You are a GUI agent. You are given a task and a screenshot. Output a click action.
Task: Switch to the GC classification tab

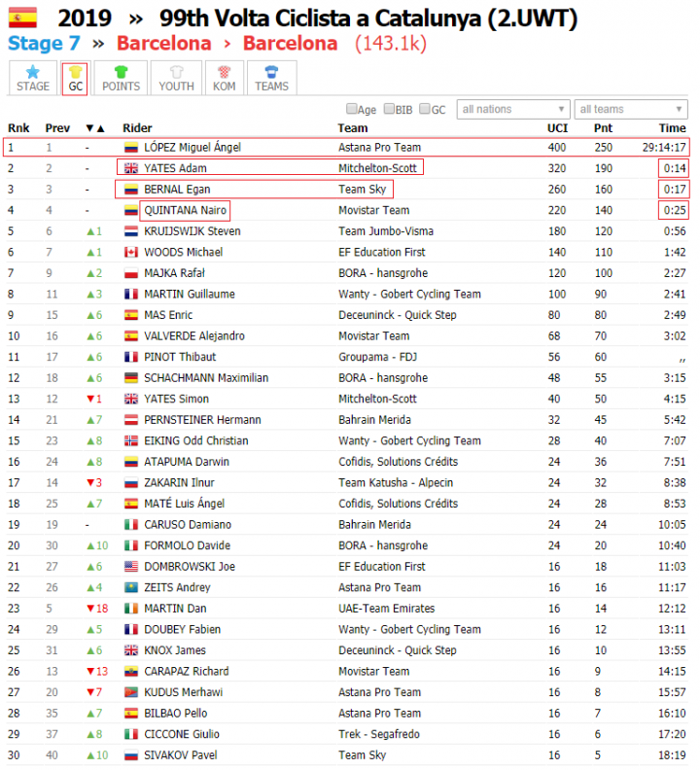(75, 79)
